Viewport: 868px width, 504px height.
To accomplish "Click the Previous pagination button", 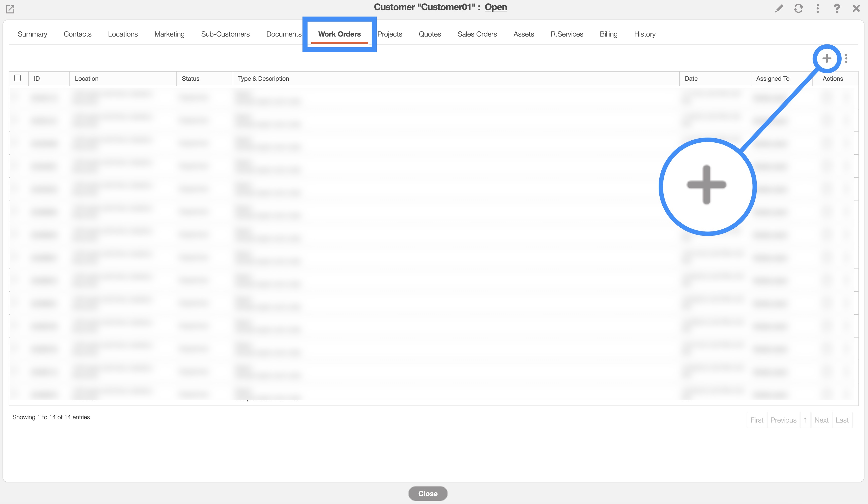I will click(783, 420).
